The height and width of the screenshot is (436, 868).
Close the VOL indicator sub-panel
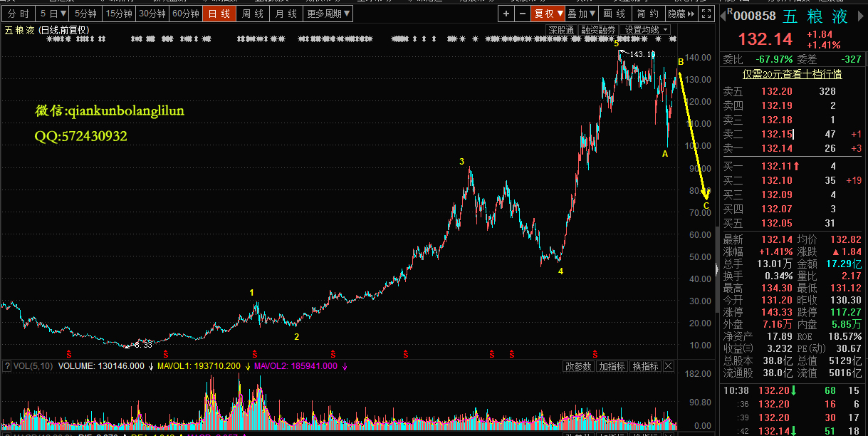[669, 366]
